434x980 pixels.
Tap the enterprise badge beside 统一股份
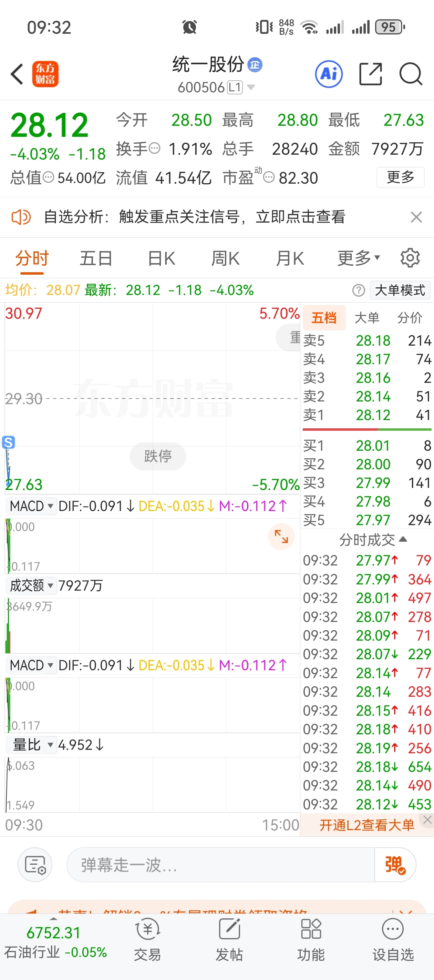(255, 65)
